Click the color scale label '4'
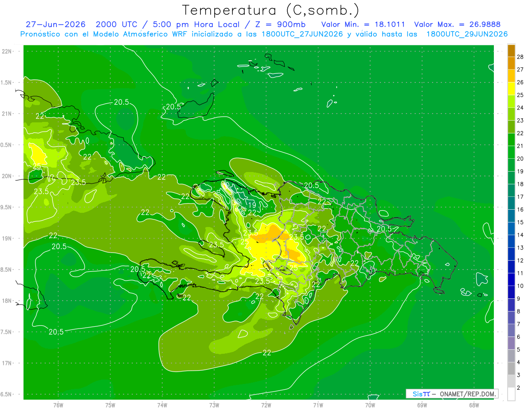532x411 pixels. pyautogui.click(x=519, y=362)
